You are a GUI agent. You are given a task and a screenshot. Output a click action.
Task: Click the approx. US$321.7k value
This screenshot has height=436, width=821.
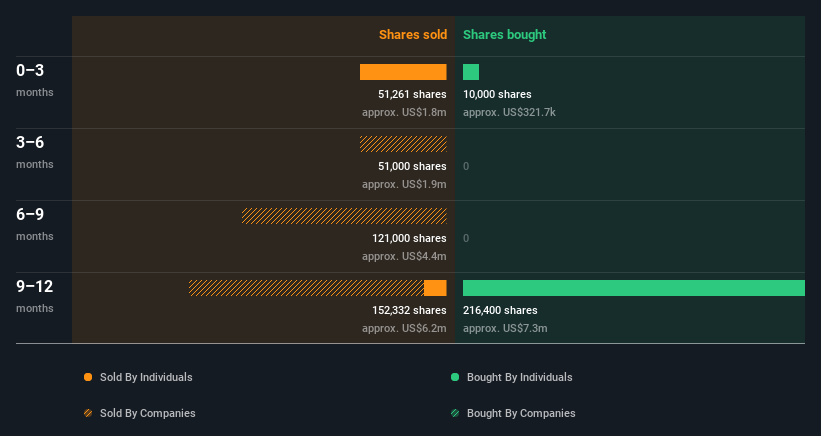pos(509,113)
